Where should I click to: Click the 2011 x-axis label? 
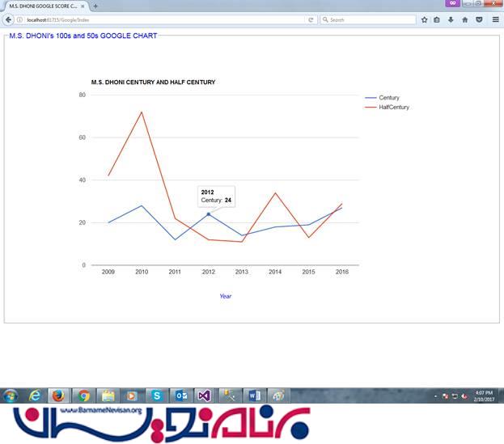point(175,272)
